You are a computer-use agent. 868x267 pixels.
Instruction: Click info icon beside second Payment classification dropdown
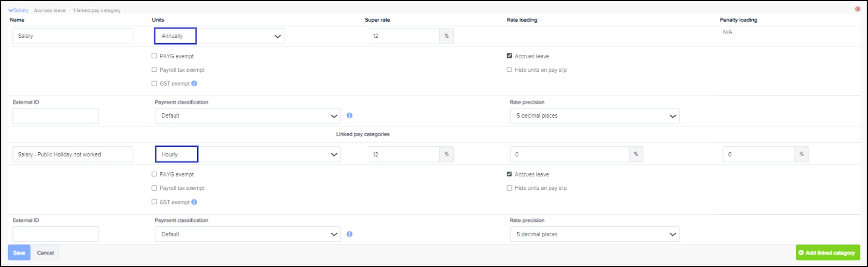pyautogui.click(x=349, y=234)
